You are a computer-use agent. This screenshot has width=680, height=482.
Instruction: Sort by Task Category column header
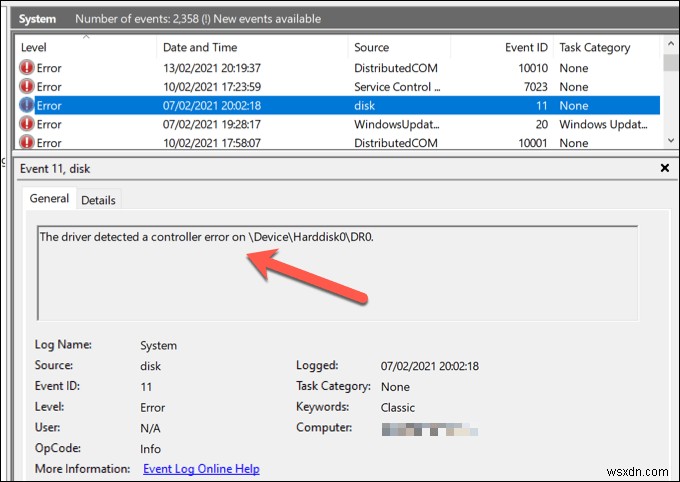click(607, 47)
